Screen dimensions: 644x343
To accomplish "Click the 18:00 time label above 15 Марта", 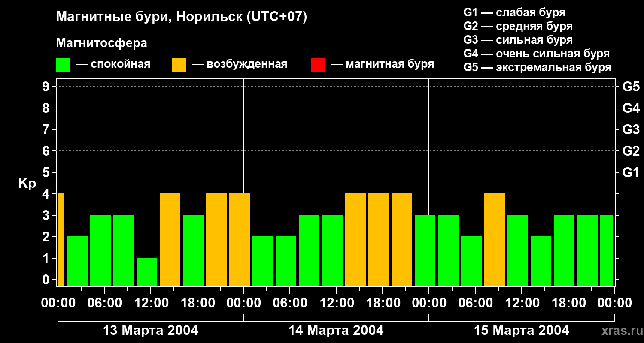I will tap(568, 303).
